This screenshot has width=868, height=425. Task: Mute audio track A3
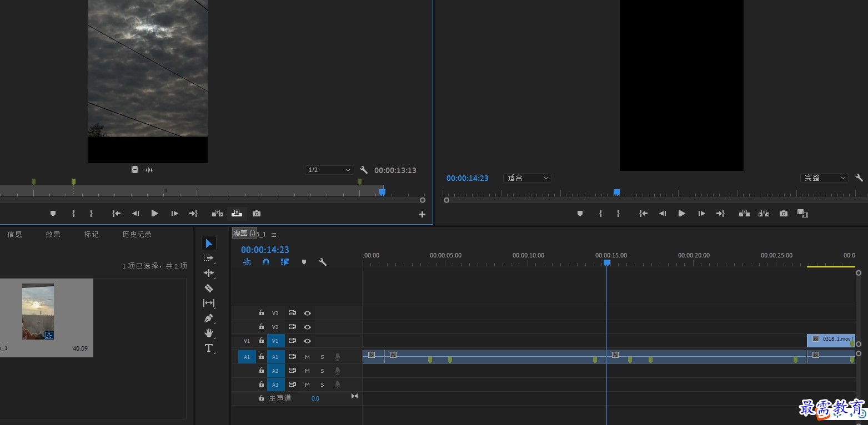[x=307, y=384]
